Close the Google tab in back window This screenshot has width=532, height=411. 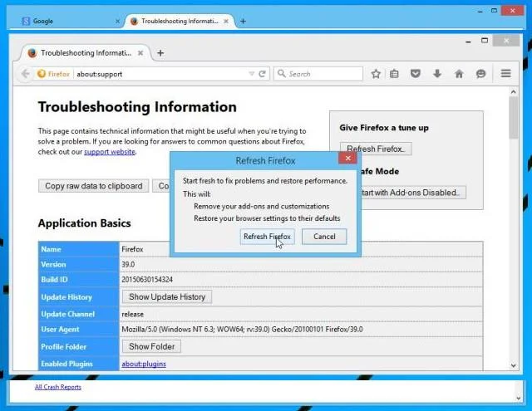pos(118,21)
